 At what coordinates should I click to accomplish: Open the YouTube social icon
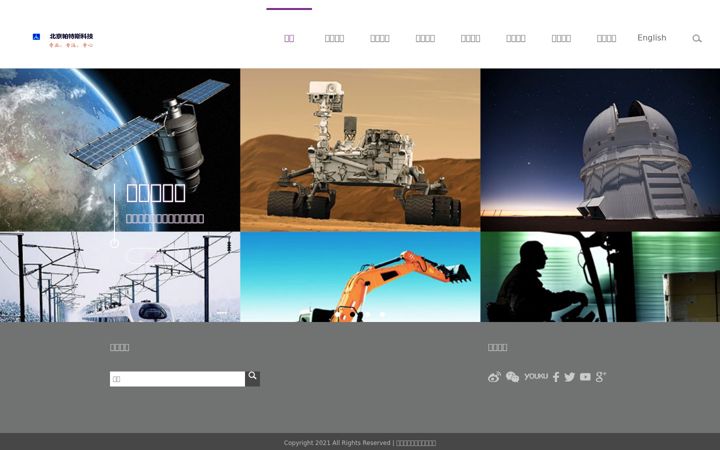585,377
